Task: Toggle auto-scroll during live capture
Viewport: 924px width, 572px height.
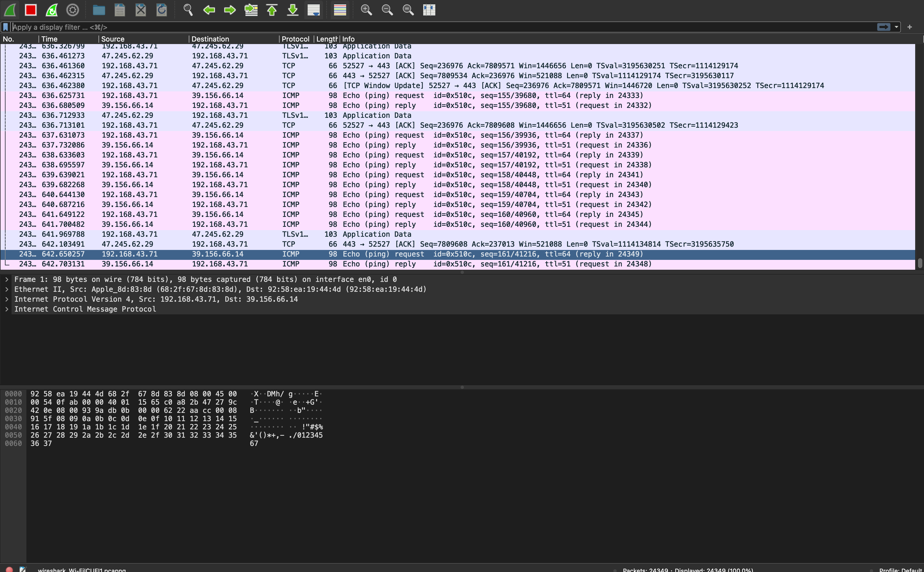Action: click(313, 10)
